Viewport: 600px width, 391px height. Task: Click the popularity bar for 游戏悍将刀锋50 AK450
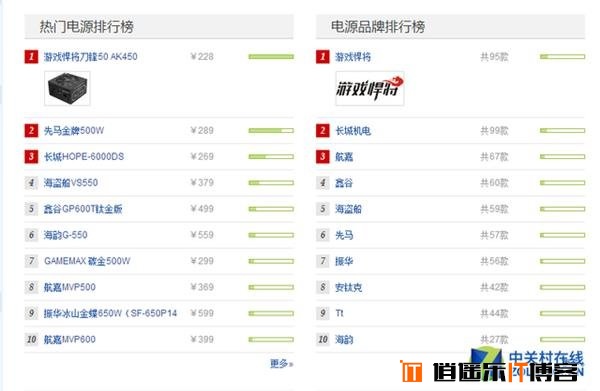(271, 57)
